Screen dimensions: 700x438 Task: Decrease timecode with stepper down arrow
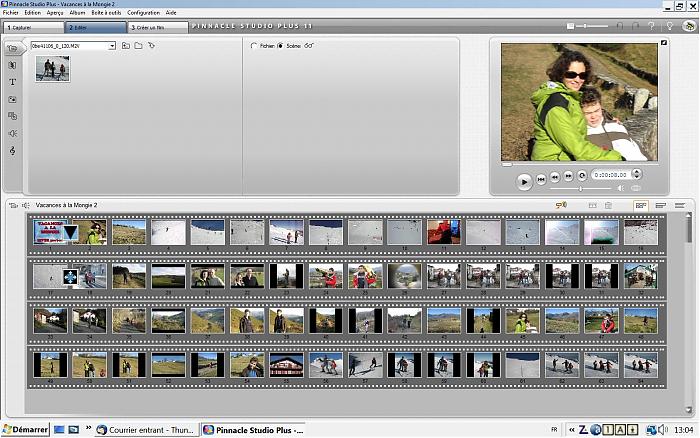point(637,177)
